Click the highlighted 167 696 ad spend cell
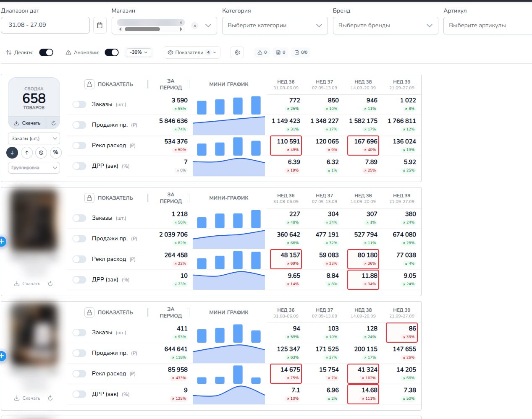Viewport: 532px width, 419px height. coord(363,146)
